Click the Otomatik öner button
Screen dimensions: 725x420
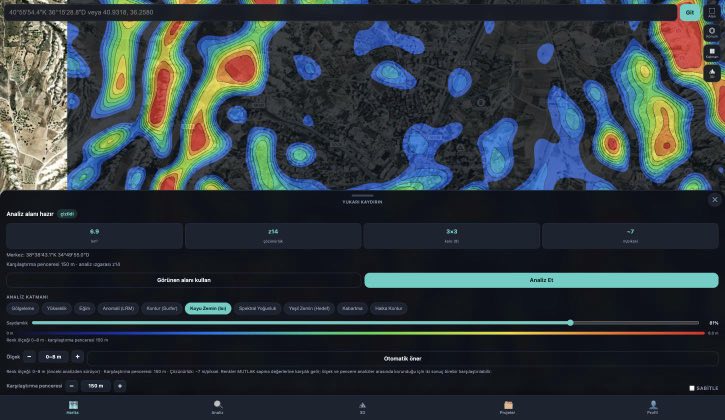point(402,358)
